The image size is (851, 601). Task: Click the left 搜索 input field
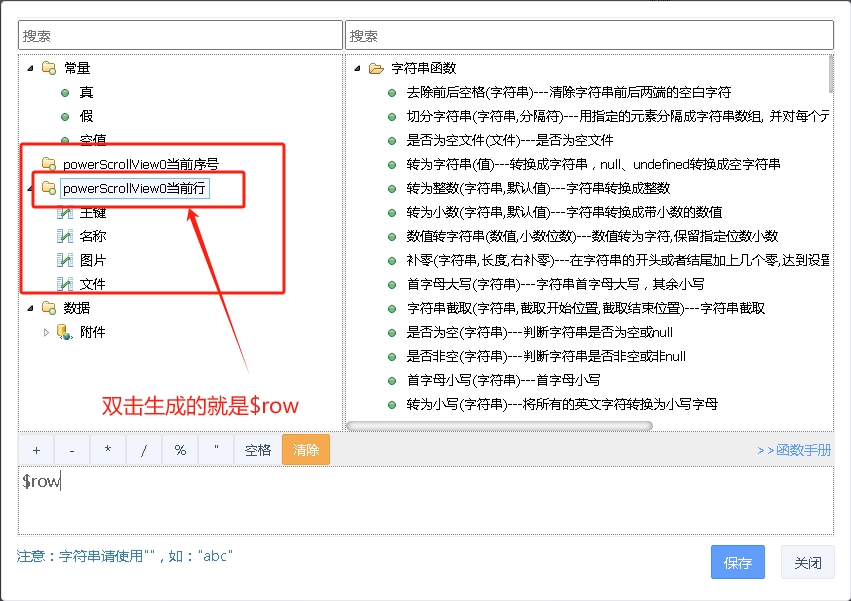point(179,35)
